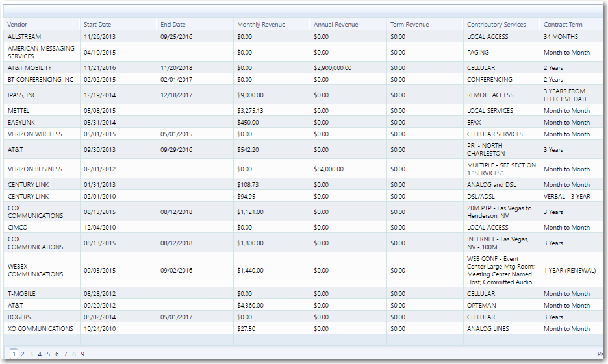
Task: Go to page 9 of results
Action: [82, 354]
